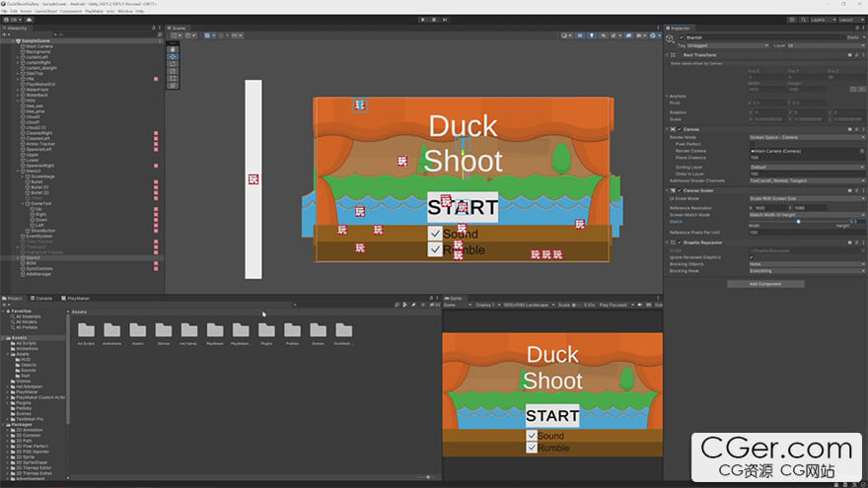The height and width of the screenshot is (488, 868).
Task: Open UI Scale Mode dropdown
Action: [807, 198]
